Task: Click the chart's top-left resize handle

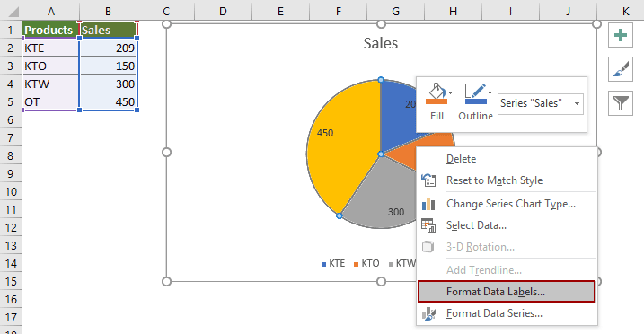Action: (166, 24)
